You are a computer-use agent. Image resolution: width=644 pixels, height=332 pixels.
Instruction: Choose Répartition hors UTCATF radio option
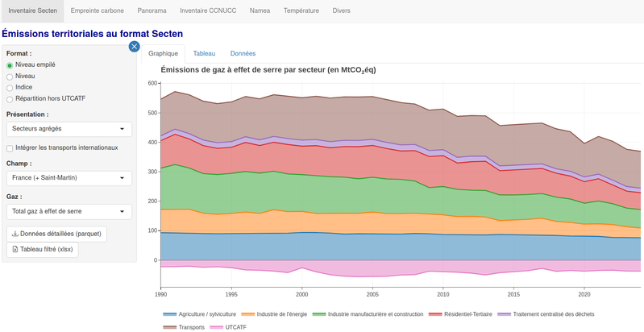10,99
